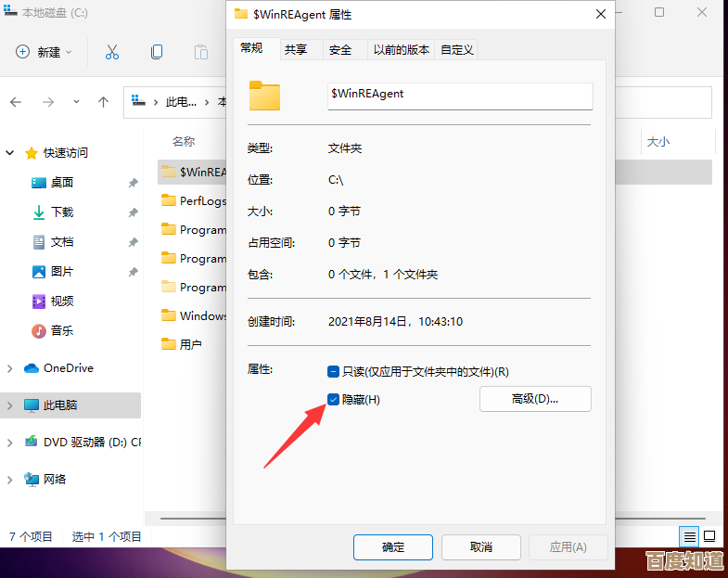Open recent locations chevron next to forward arrow
The height and width of the screenshot is (578, 728).
76,102
